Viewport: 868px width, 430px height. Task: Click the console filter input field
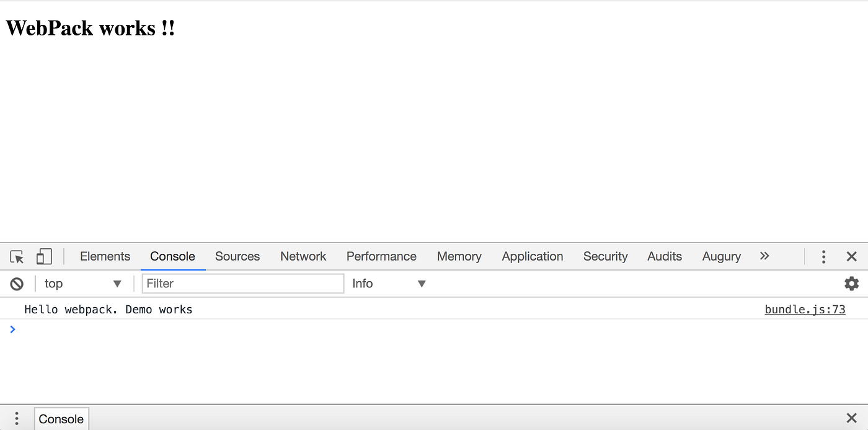pyautogui.click(x=242, y=283)
